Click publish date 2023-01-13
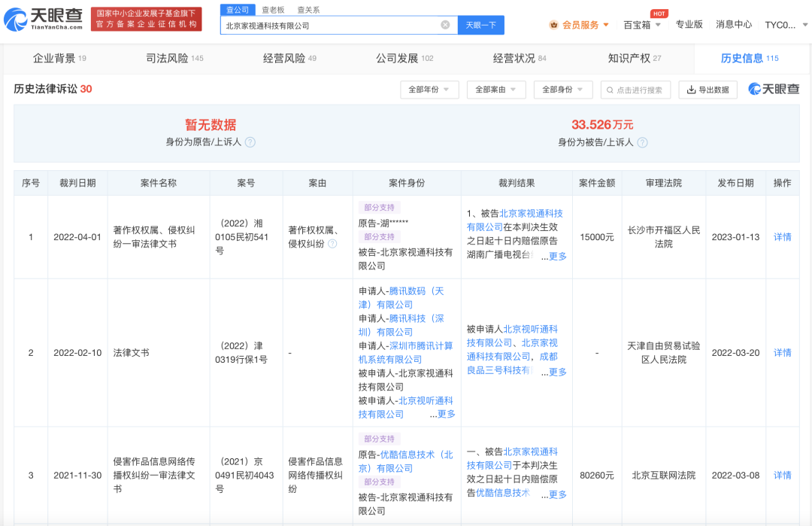The image size is (812, 526). [x=735, y=237]
